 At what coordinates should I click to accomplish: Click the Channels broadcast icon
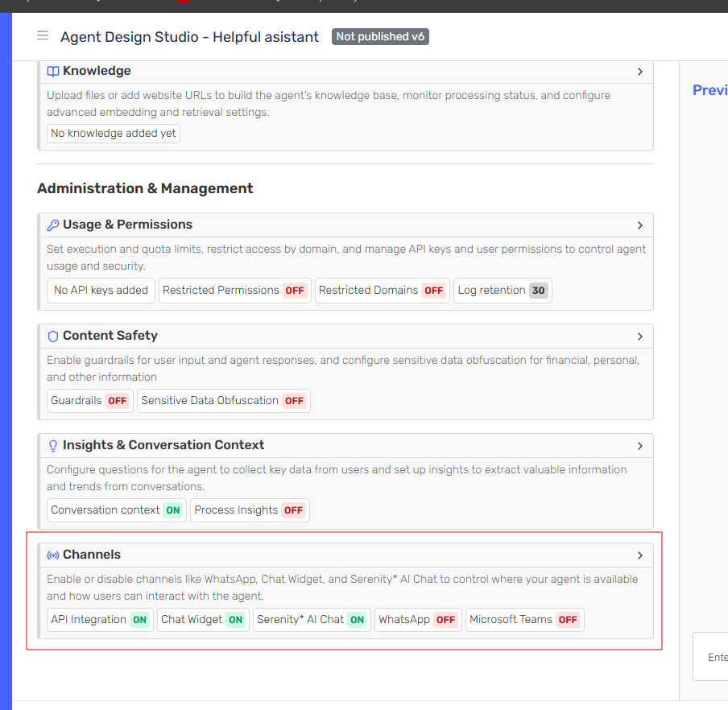point(53,555)
